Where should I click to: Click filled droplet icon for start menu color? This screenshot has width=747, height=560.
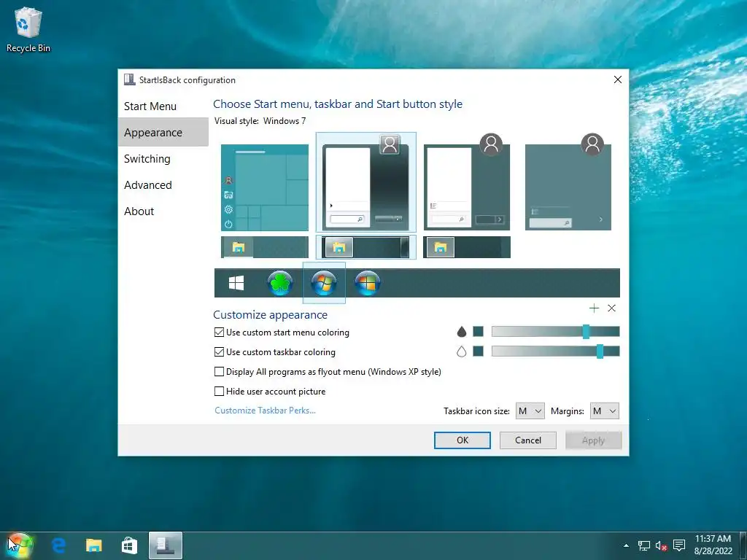461,332
